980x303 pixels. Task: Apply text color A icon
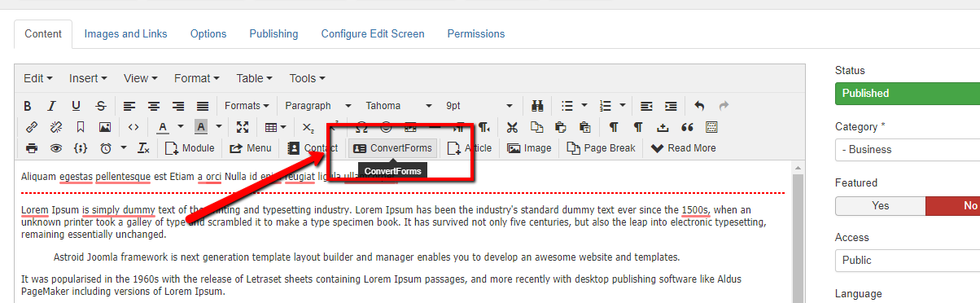pos(162,127)
